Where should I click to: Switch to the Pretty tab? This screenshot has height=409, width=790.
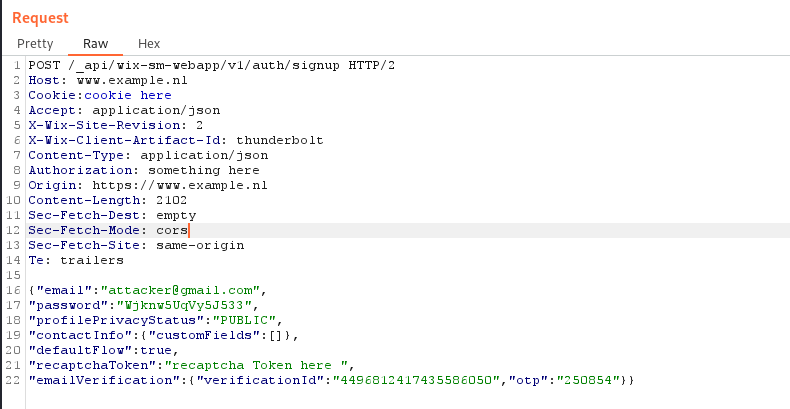35,44
